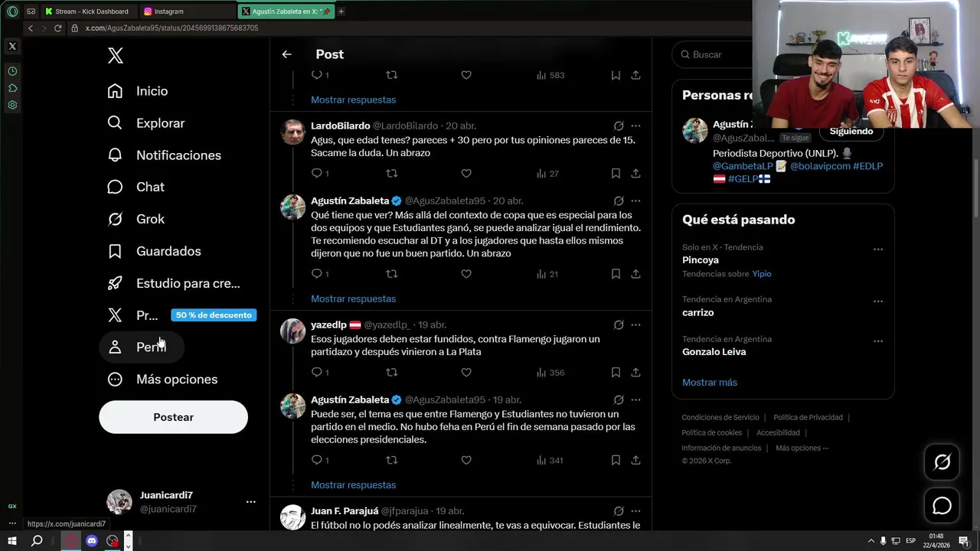Reload page with browser refresh icon
Viewport: 980px width, 551px height.
[57, 28]
